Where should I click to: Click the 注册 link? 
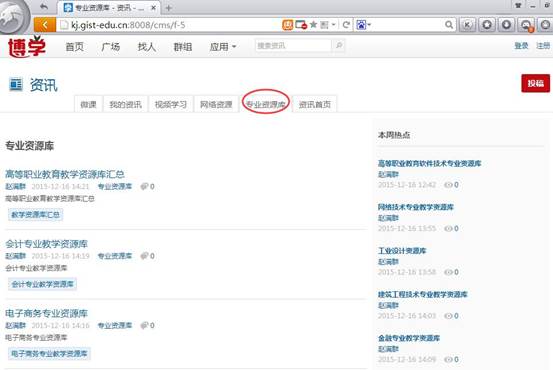coord(543,46)
